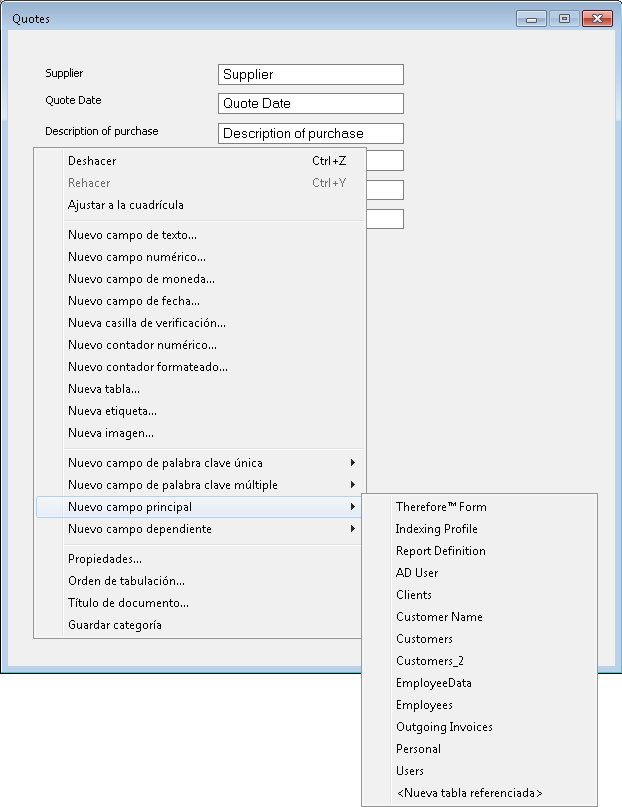
Task: Click the Quote Date input field
Action: point(311,103)
